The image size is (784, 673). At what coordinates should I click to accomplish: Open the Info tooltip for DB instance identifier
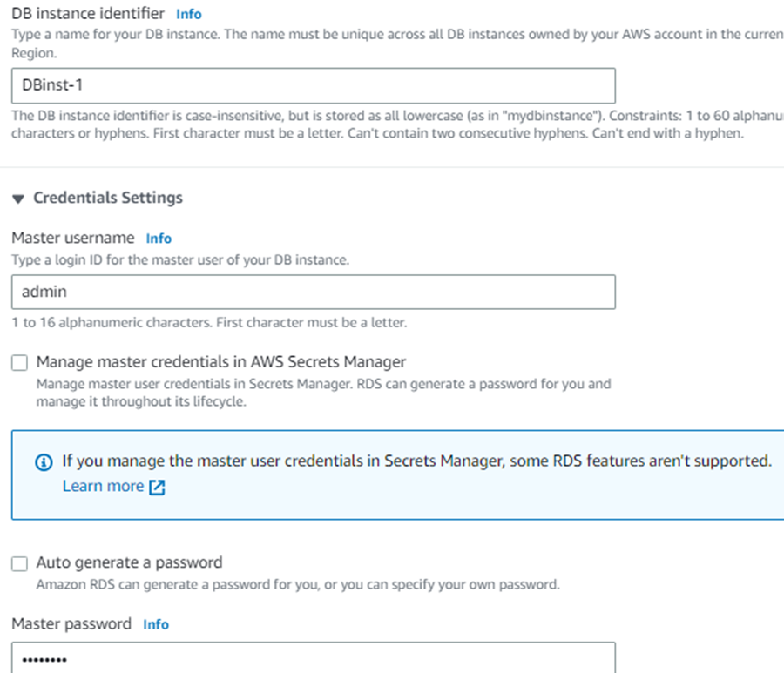tap(188, 13)
